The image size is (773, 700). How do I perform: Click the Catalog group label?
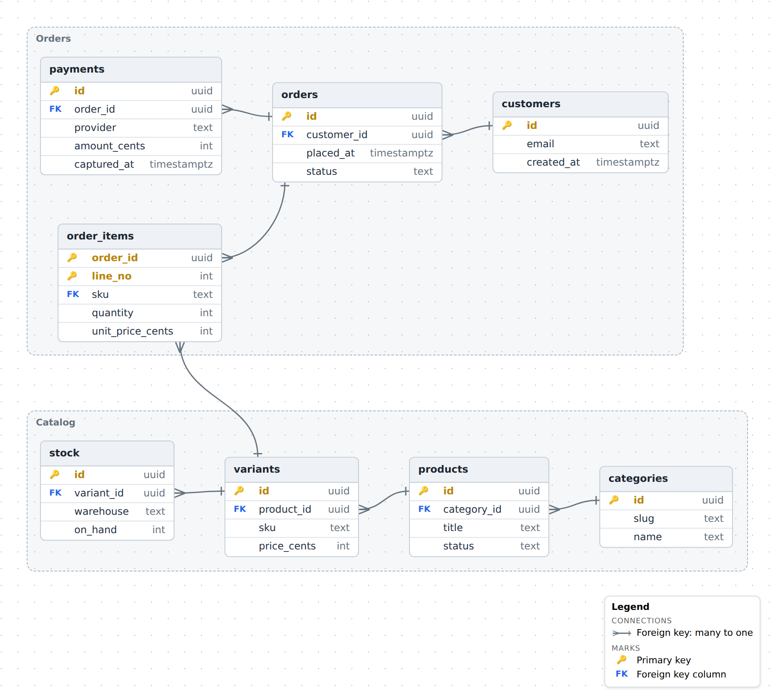[56, 422]
